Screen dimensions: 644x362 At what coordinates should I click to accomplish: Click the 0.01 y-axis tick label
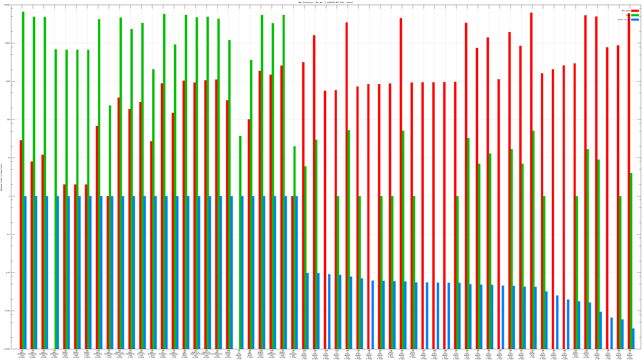click(8, 273)
